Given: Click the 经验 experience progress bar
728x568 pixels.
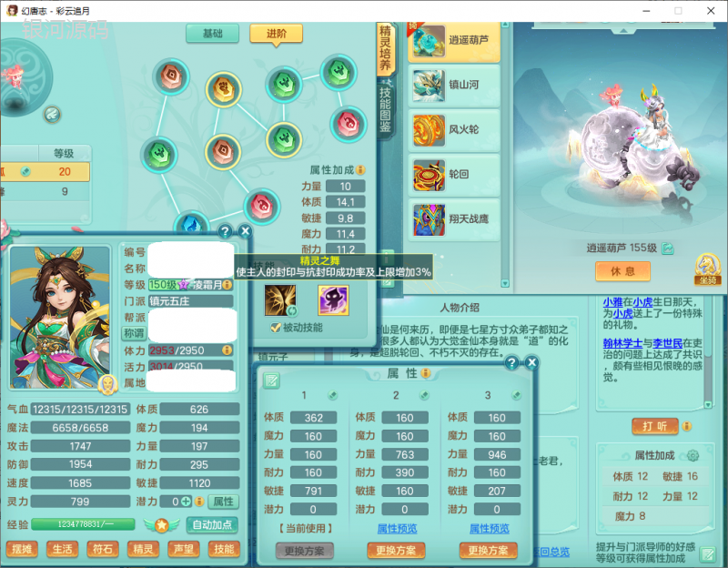Looking at the screenshot, I should click(x=83, y=524).
